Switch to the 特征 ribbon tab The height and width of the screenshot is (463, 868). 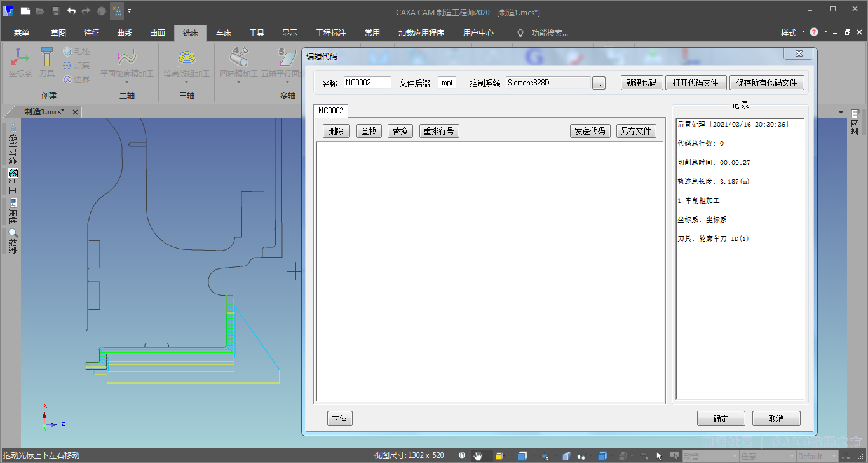(92, 33)
